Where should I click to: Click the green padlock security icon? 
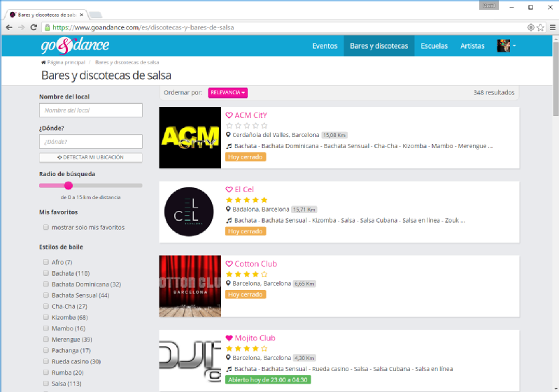(47, 27)
